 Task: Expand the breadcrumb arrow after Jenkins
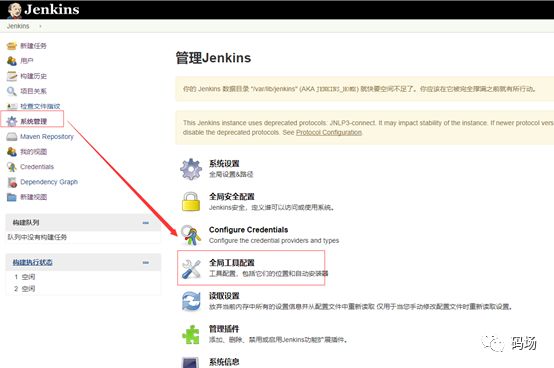[x=40, y=26]
